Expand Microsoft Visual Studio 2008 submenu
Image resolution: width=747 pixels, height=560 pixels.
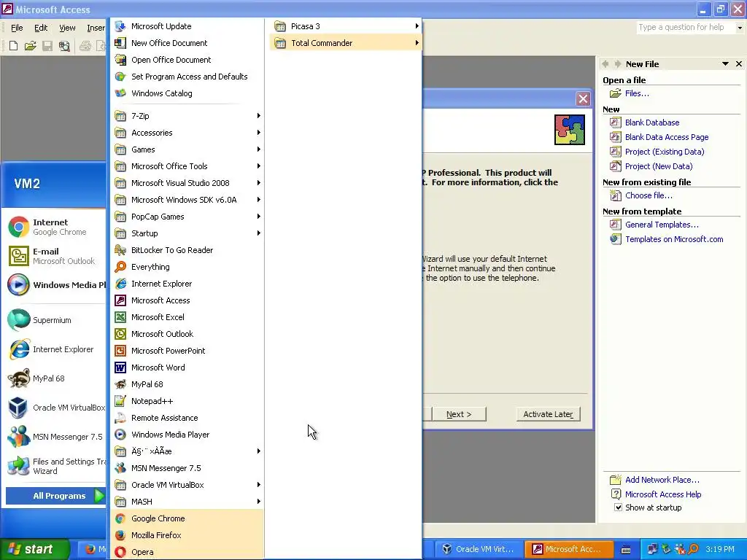point(187,183)
